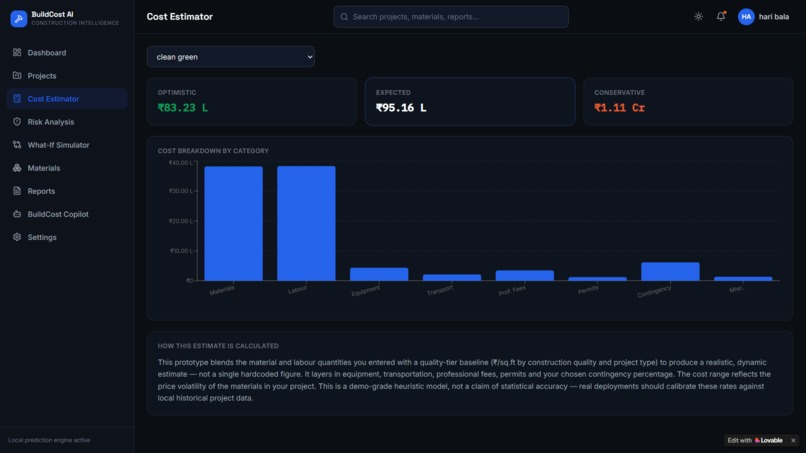
Task: Click the Settings gear icon
Action: pyautogui.click(x=17, y=237)
